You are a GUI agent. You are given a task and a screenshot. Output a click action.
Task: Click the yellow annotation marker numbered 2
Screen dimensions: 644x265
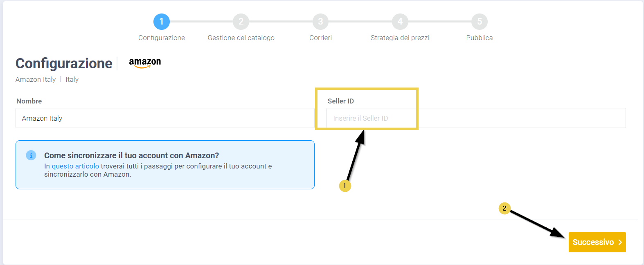[x=504, y=209]
